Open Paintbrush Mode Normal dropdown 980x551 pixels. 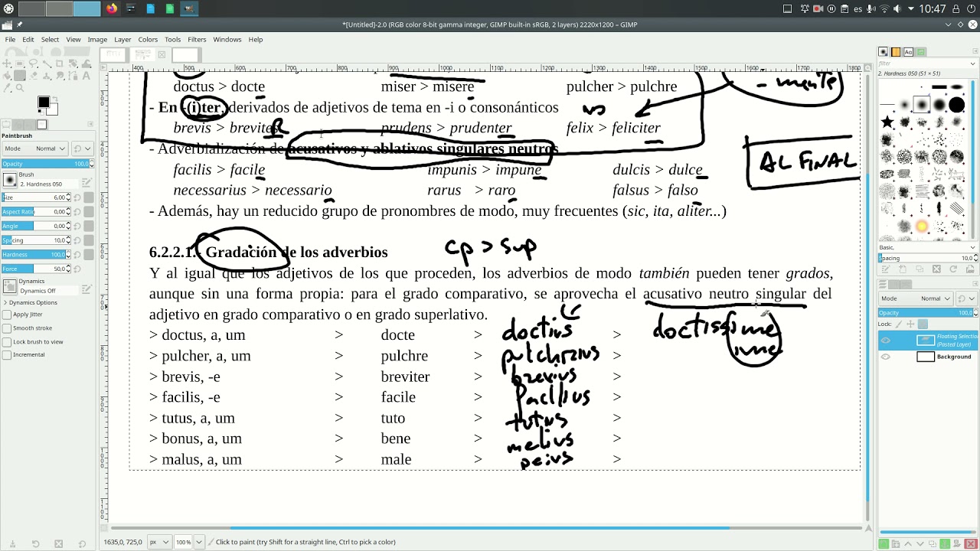click(35, 148)
